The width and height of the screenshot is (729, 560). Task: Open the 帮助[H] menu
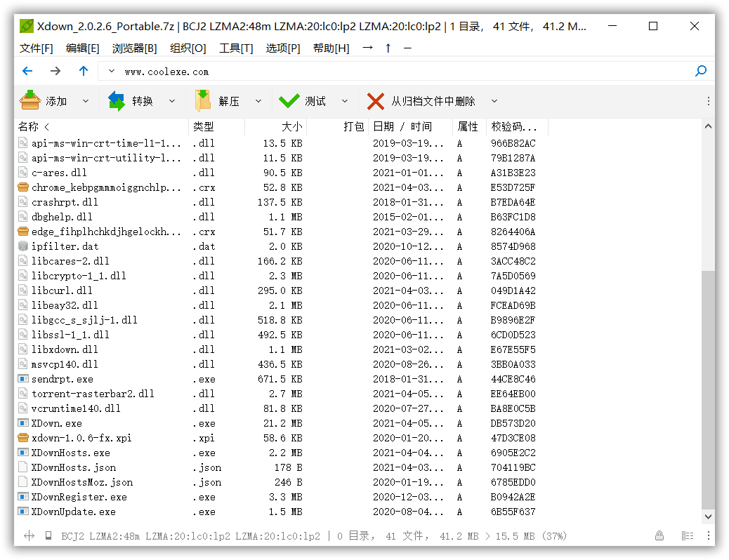(x=331, y=48)
